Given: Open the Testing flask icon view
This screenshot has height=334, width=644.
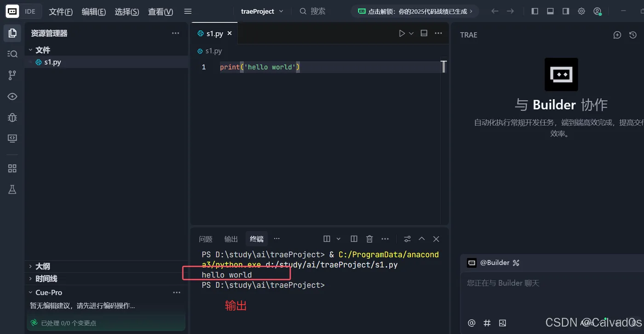Looking at the screenshot, I should tap(12, 189).
